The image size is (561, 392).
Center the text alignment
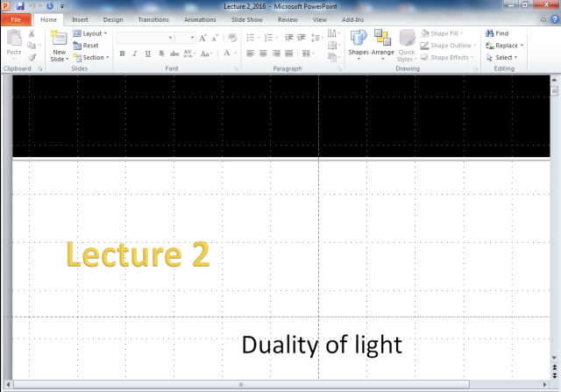(263, 53)
